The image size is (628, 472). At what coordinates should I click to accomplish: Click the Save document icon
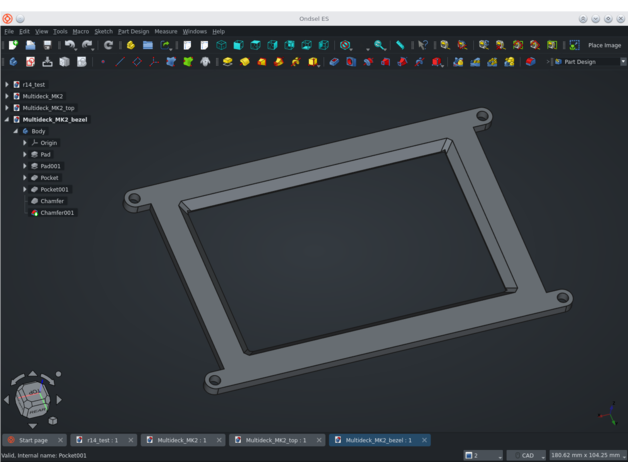[x=47, y=45]
